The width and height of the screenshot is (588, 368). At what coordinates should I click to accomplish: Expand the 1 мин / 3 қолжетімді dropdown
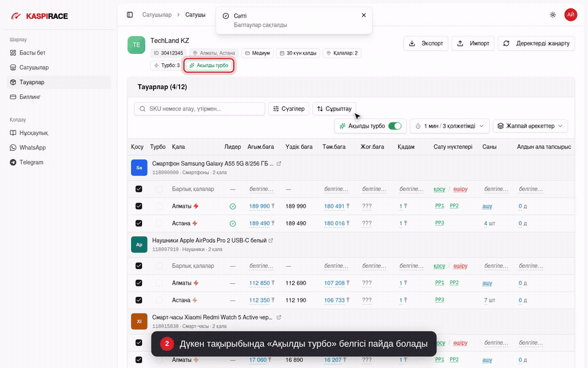point(449,126)
